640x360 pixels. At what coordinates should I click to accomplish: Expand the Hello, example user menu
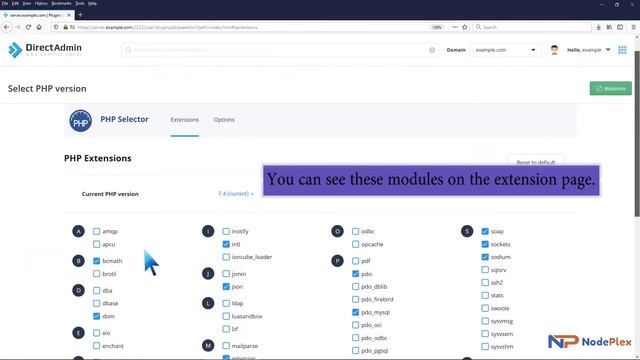(x=589, y=50)
